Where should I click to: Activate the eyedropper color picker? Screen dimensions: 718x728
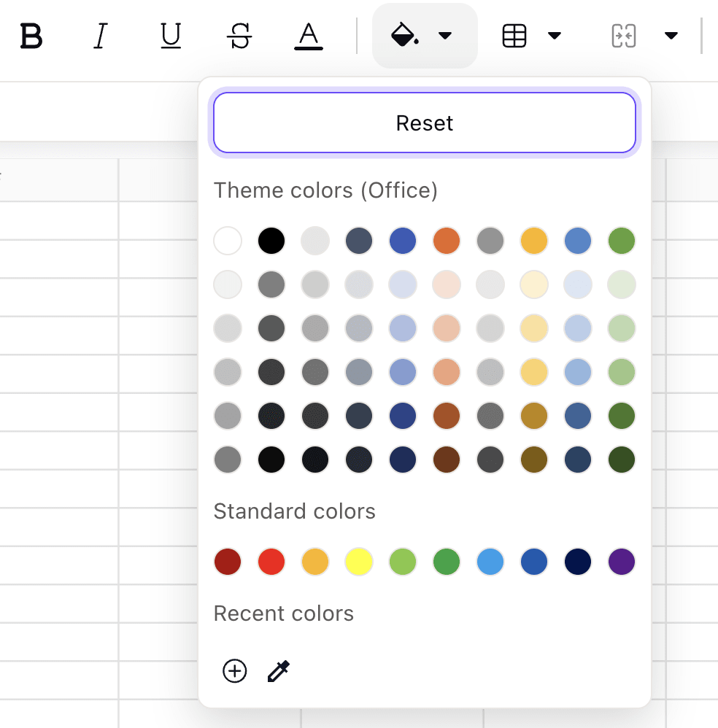[x=278, y=671]
